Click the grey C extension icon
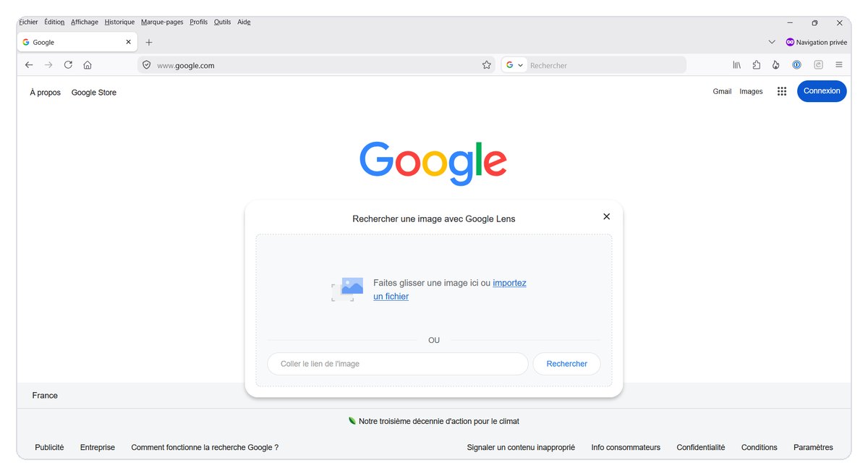 click(818, 65)
